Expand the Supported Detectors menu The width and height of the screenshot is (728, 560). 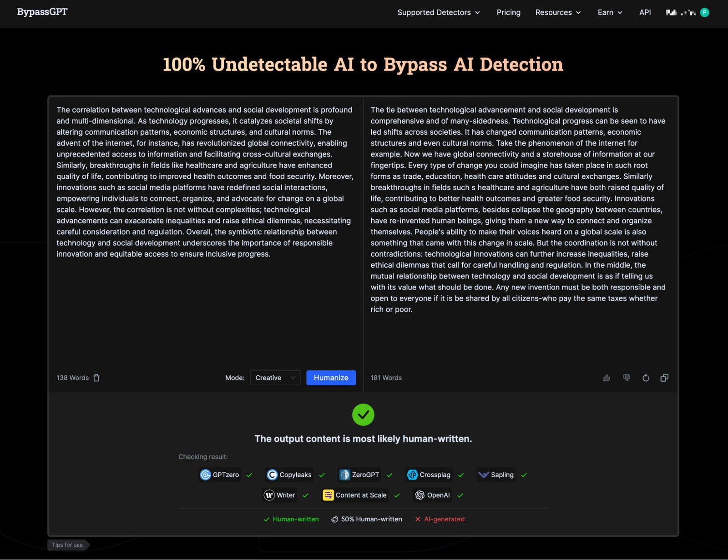438,12
